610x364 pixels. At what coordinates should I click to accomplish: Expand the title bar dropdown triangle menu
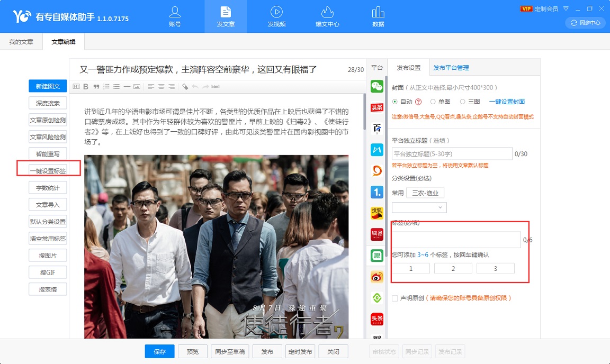point(566,8)
